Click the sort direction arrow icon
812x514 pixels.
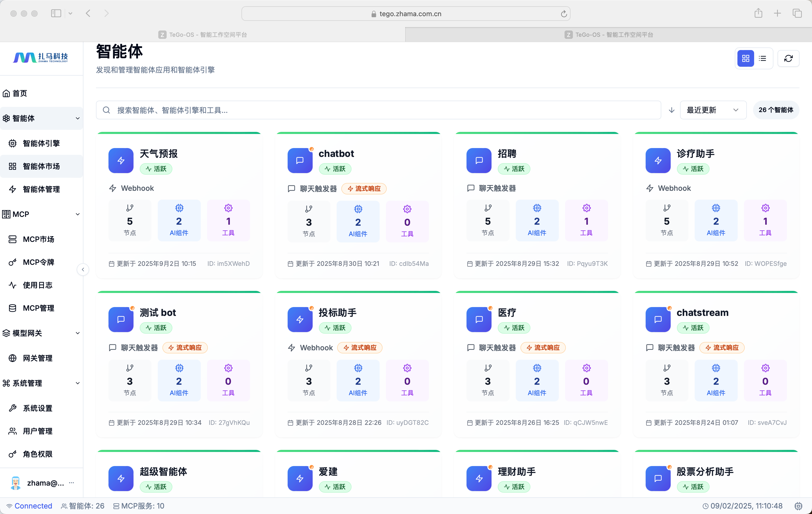671,110
